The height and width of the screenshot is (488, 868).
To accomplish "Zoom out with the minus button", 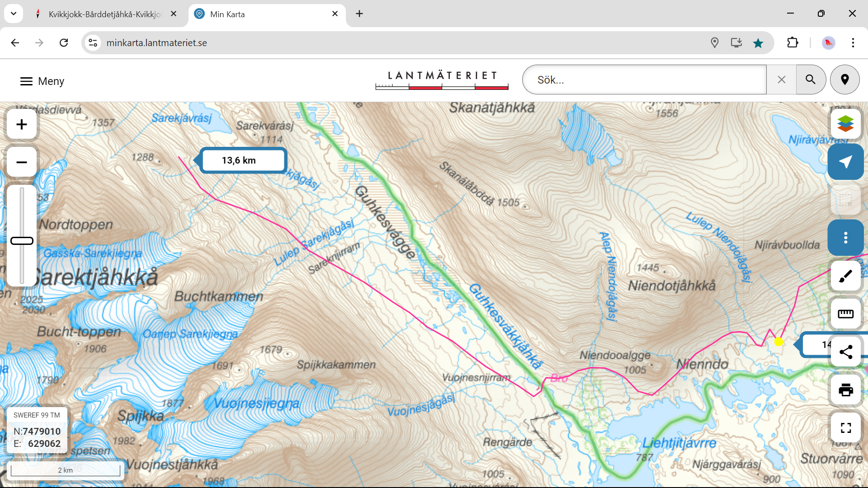I will pyautogui.click(x=22, y=162).
